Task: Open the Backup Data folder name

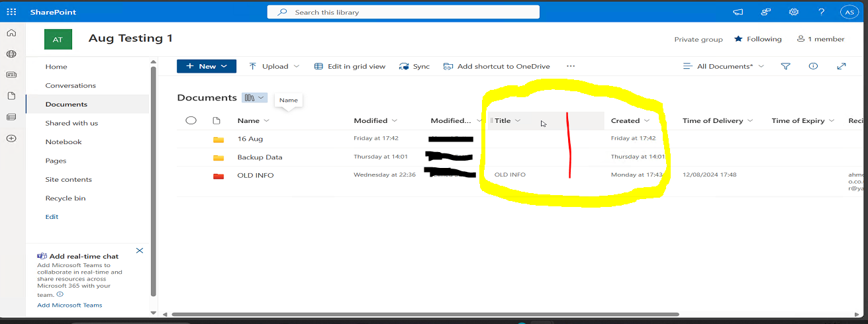Action: (x=260, y=157)
